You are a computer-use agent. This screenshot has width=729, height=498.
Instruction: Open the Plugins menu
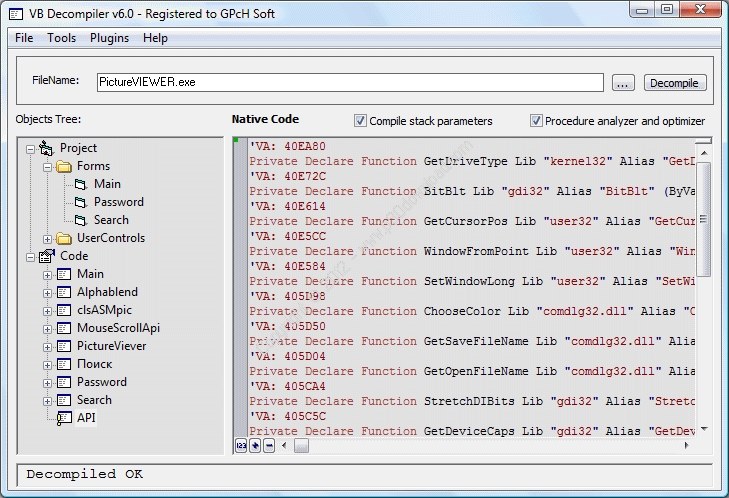point(109,38)
